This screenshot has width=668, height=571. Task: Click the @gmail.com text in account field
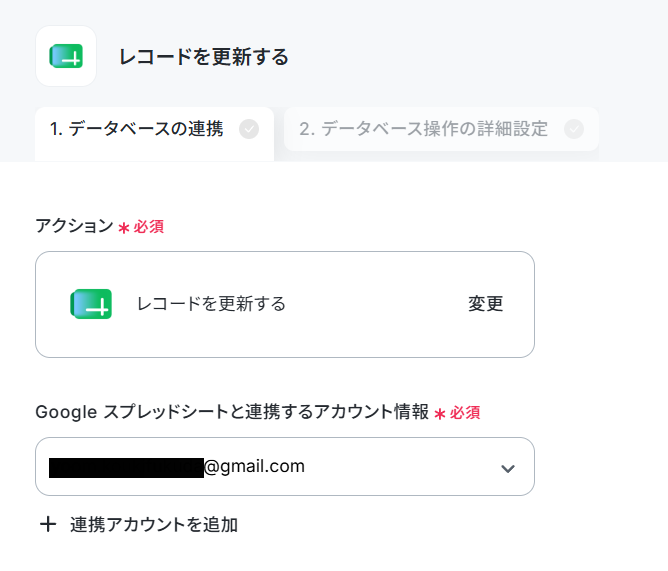254,466
